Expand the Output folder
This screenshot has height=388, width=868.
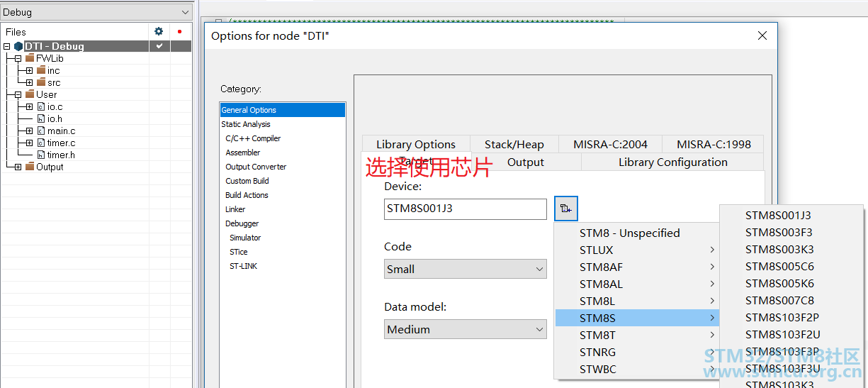[18, 167]
